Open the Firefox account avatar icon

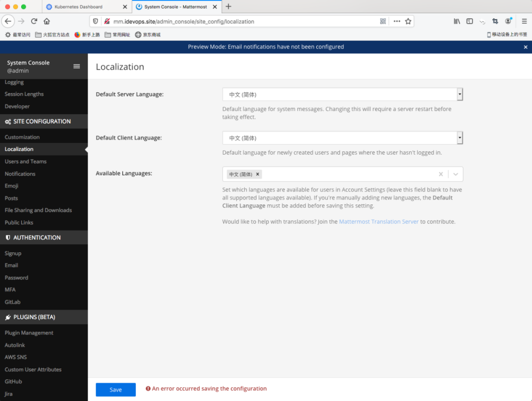(x=508, y=21)
